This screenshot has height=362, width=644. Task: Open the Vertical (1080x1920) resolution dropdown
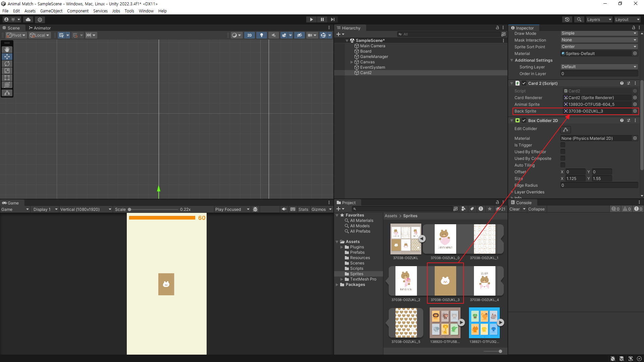pyautogui.click(x=86, y=209)
